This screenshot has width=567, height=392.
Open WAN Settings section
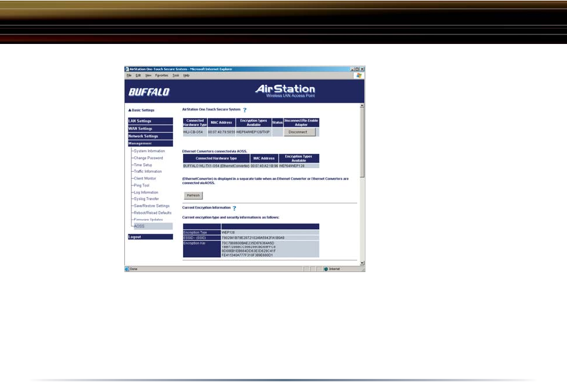(150, 129)
